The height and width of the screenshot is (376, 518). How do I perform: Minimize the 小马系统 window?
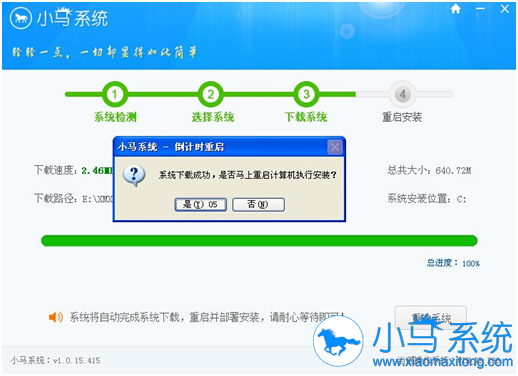(480, 9)
